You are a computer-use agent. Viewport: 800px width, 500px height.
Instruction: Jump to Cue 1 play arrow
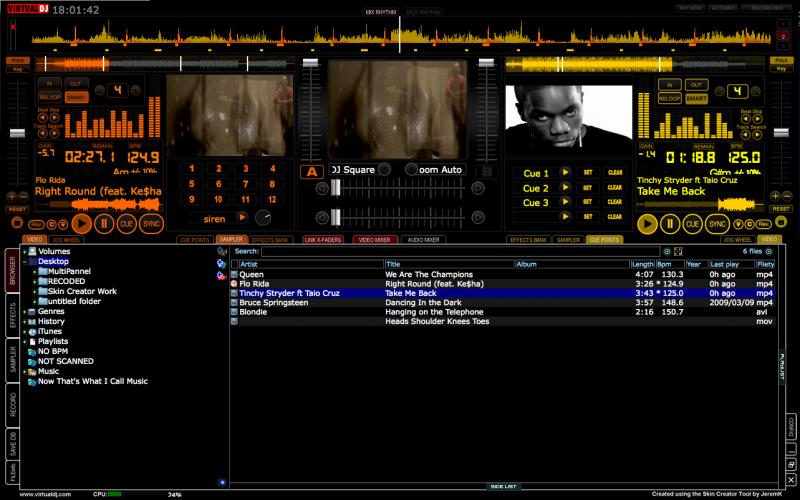pos(565,172)
